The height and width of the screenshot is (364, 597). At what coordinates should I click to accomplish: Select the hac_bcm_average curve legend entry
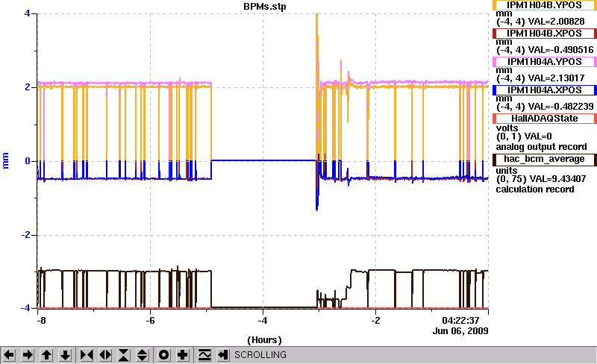point(545,159)
